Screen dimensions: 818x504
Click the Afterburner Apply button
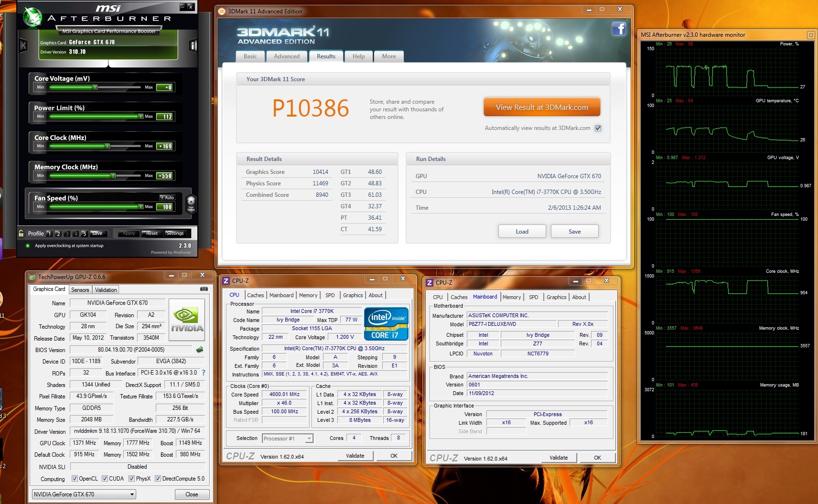[129, 234]
